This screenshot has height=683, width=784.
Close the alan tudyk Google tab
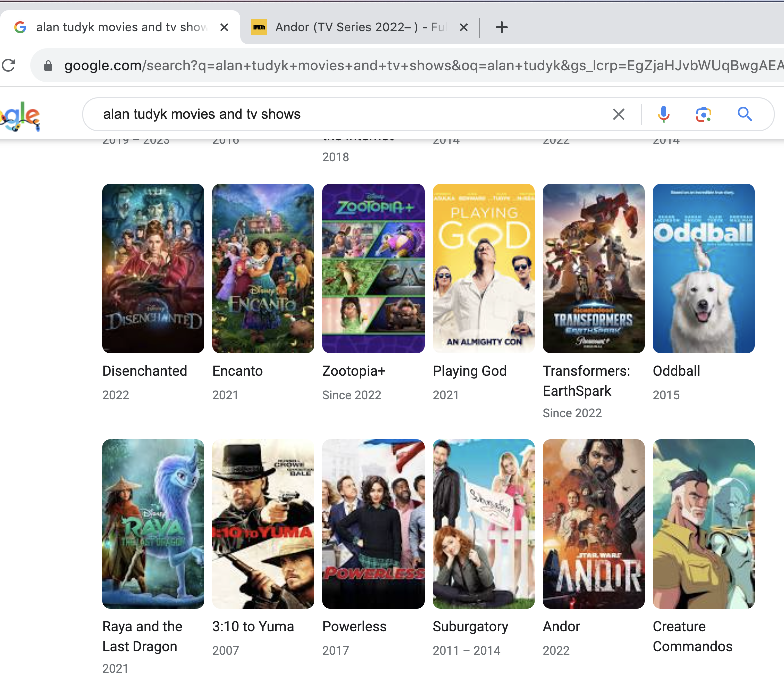coord(224,27)
